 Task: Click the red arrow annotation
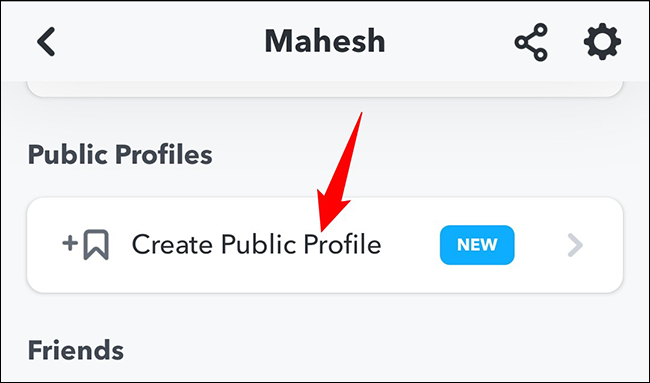click(339, 172)
